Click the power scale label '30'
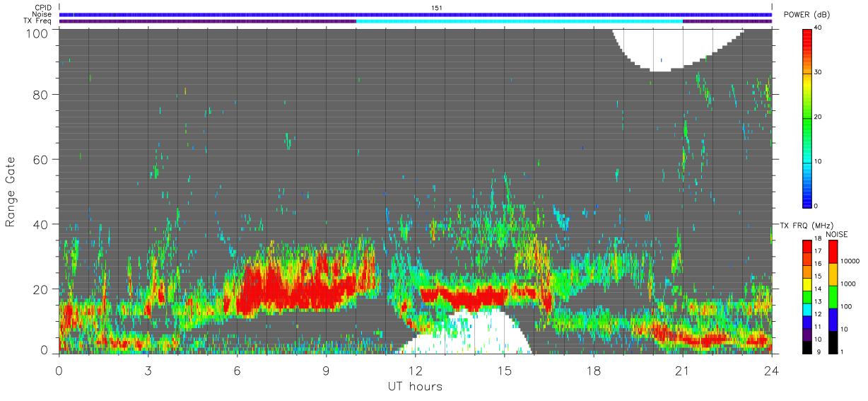The image size is (868, 401). pyautogui.click(x=819, y=72)
